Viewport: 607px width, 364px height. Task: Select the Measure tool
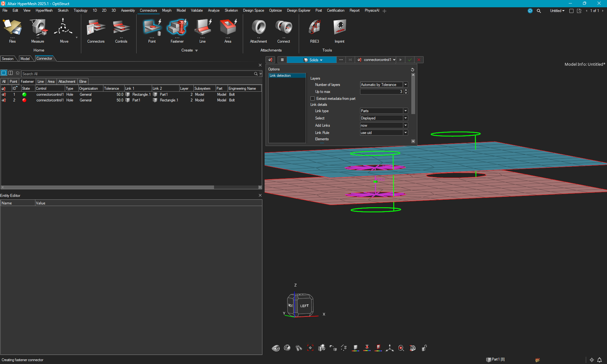(x=38, y=30)
